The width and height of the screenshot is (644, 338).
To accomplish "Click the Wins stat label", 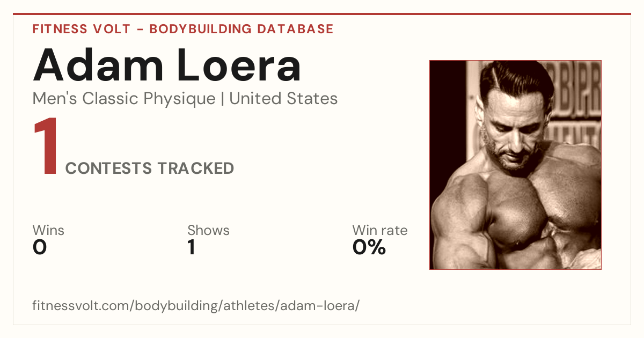I will pos(48,230).
